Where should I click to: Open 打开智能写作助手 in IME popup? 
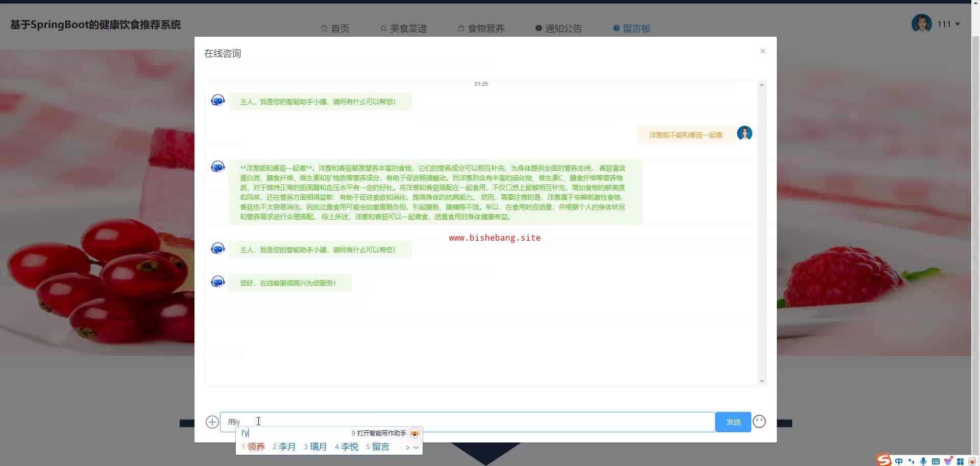pyautogui.click(x=379, y=433)
